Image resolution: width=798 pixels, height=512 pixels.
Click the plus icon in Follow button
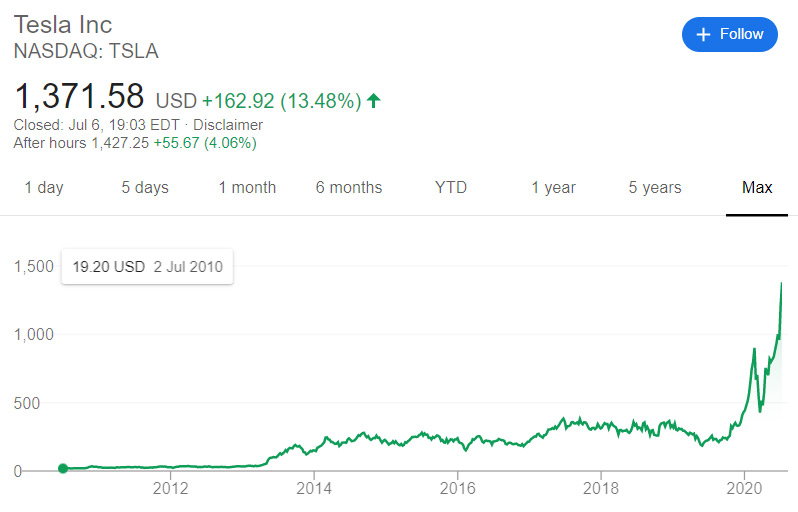point(703,35)
